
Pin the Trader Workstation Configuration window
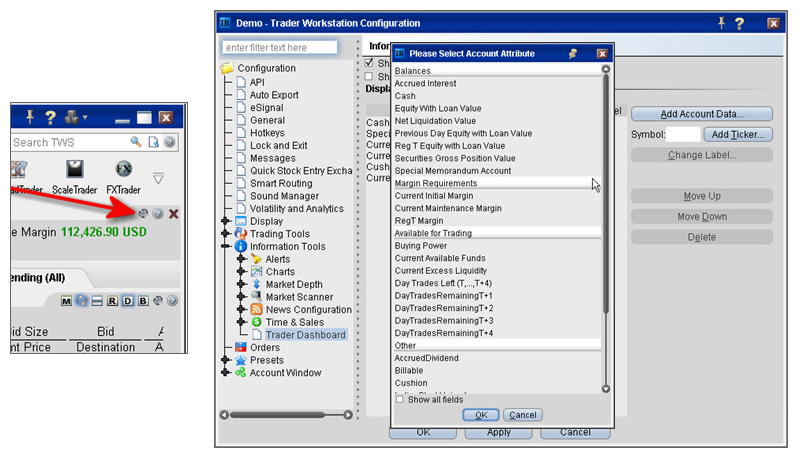click(721, 22)
